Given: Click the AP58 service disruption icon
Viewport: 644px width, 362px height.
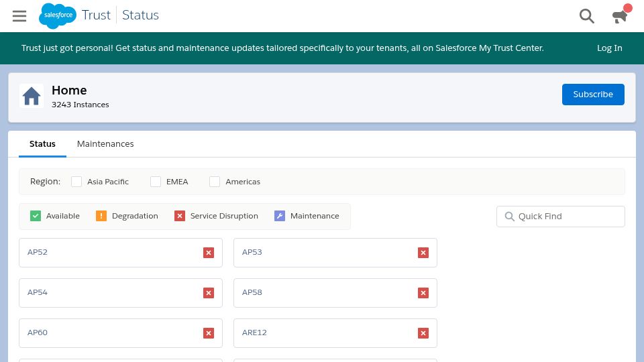Looking at the screenshot, I should click(423, 293).
